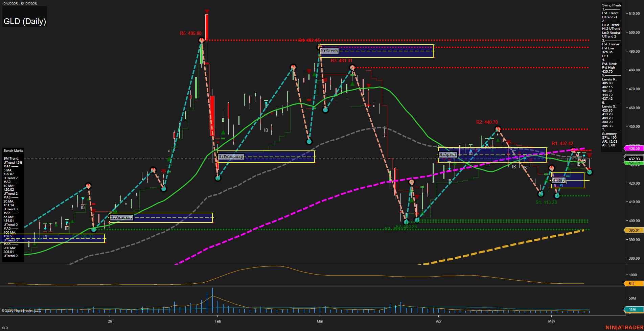Screen dimensions: 644x331
Task: Click the NINJATRADER logo
Action: 624,328
